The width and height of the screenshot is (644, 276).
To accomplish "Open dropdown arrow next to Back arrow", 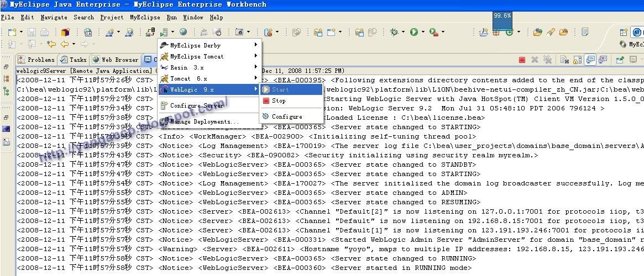I will 74,44.
